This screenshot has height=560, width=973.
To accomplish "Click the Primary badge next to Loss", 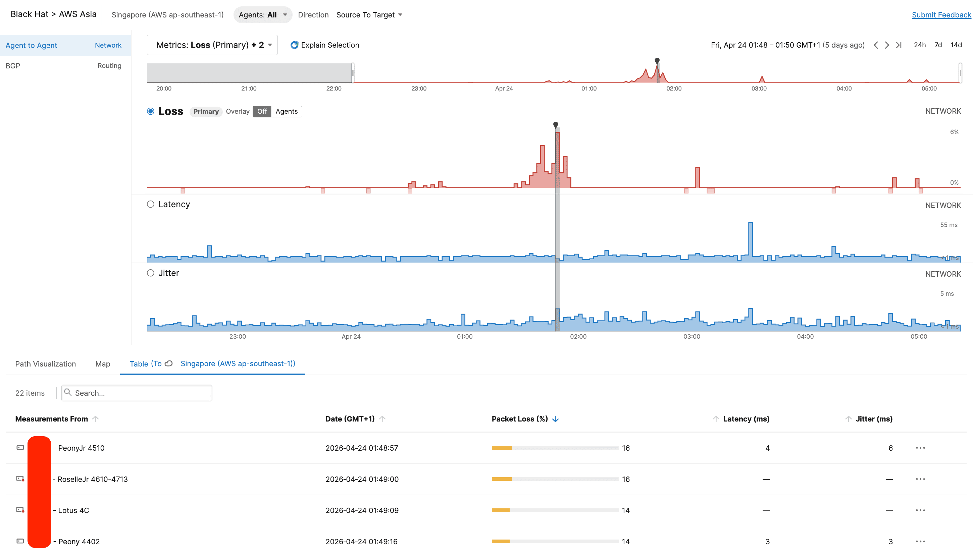I will tap(206, 112).
